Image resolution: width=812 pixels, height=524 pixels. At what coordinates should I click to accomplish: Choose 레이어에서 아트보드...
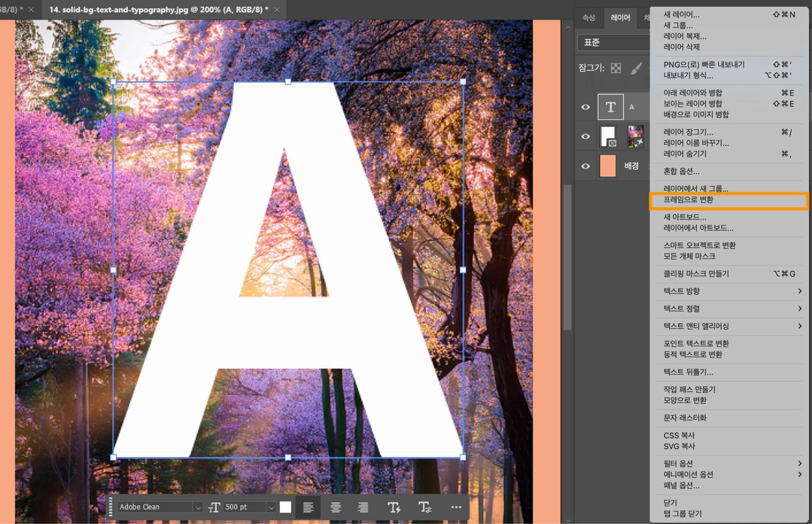click(x=730, y=228)
